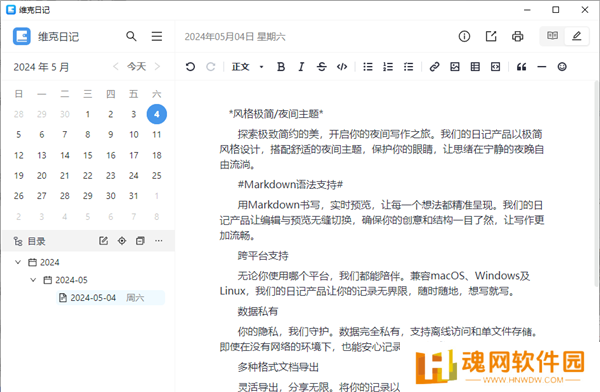
Task: Switch to pencil edit mode
Action: 576,36
